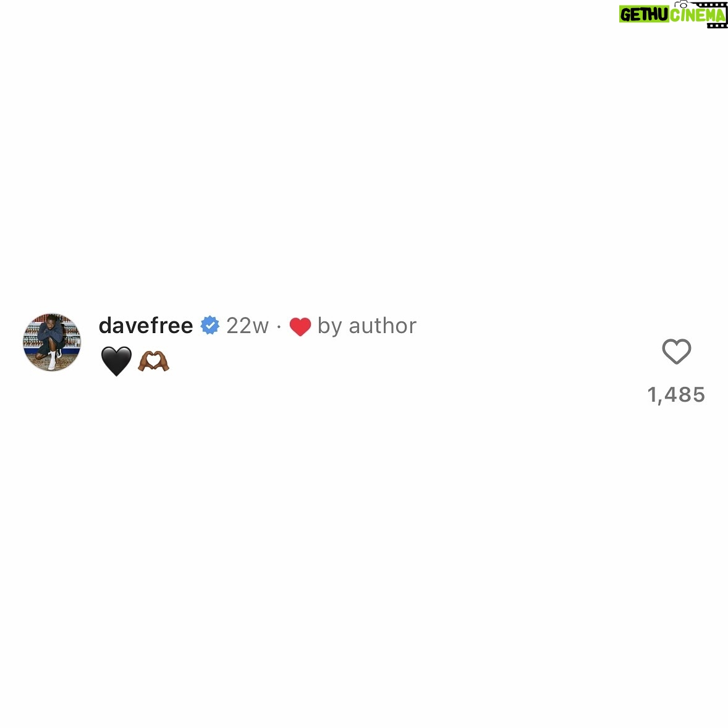Click the number 22 in the timestamp
Image resolution: width=728 pixels, height=728 pixels.
pos(238,326)
